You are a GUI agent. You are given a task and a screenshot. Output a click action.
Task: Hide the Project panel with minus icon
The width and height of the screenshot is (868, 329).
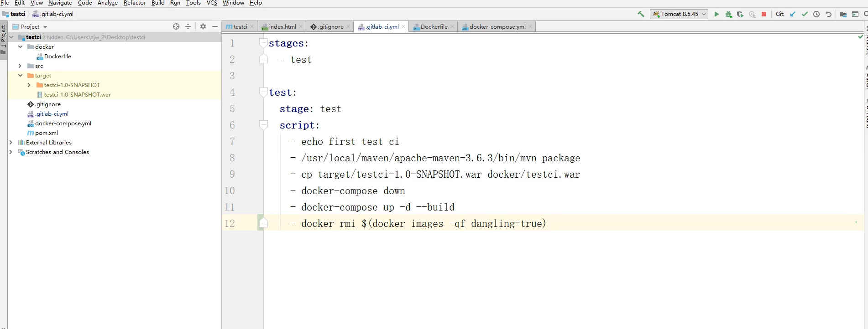point(215,26)
